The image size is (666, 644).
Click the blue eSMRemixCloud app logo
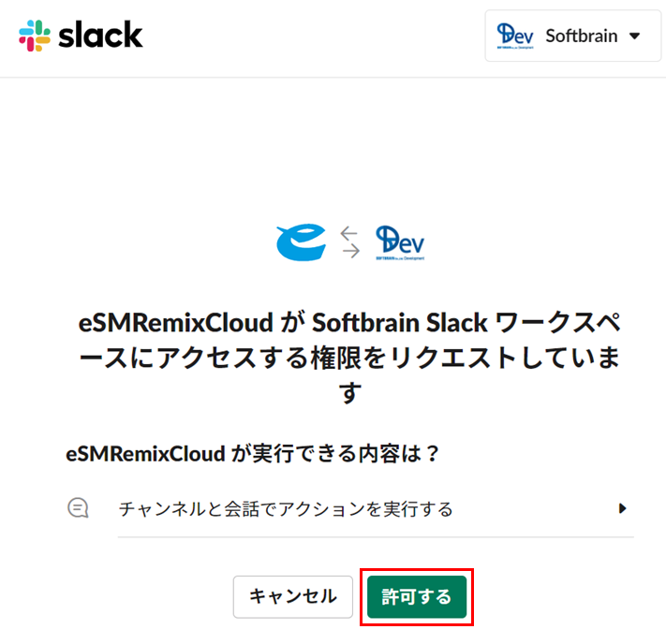(x=301, y=242)
